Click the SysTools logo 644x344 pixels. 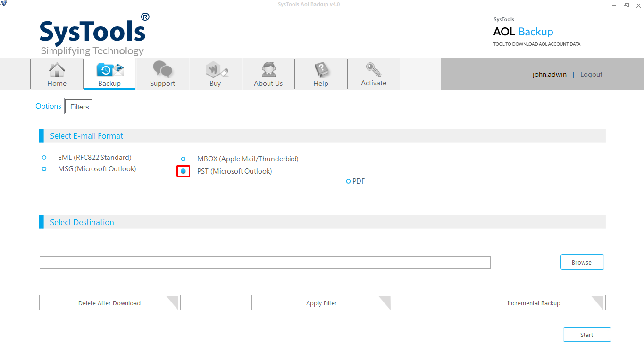click(94, 34)
